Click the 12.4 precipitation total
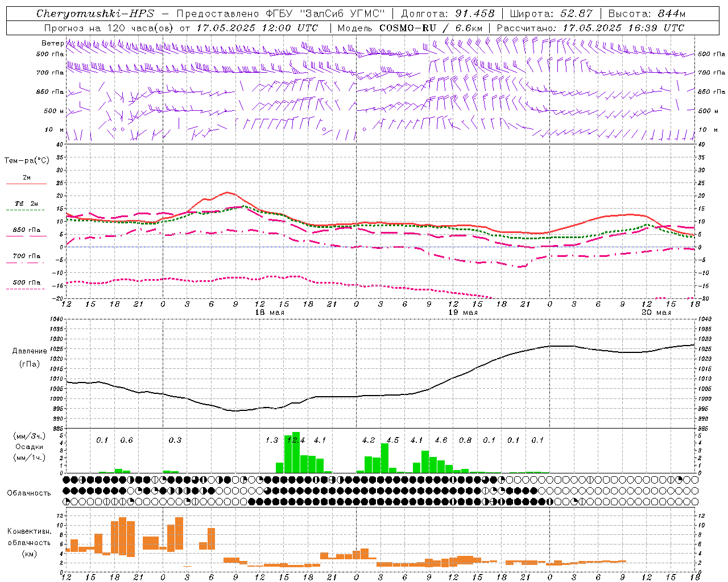The height and width of the screenshot is (582, 728). coord(296,440)
